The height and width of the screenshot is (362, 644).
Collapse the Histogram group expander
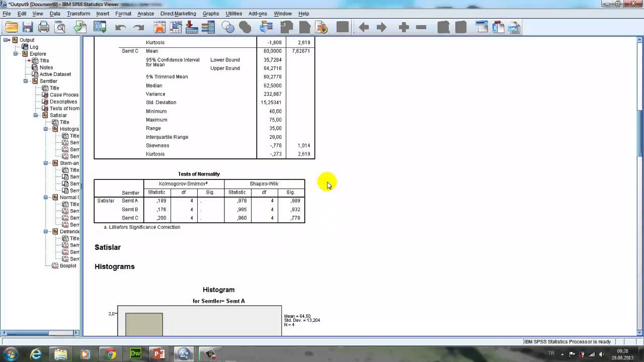click(x=46, y=129)
